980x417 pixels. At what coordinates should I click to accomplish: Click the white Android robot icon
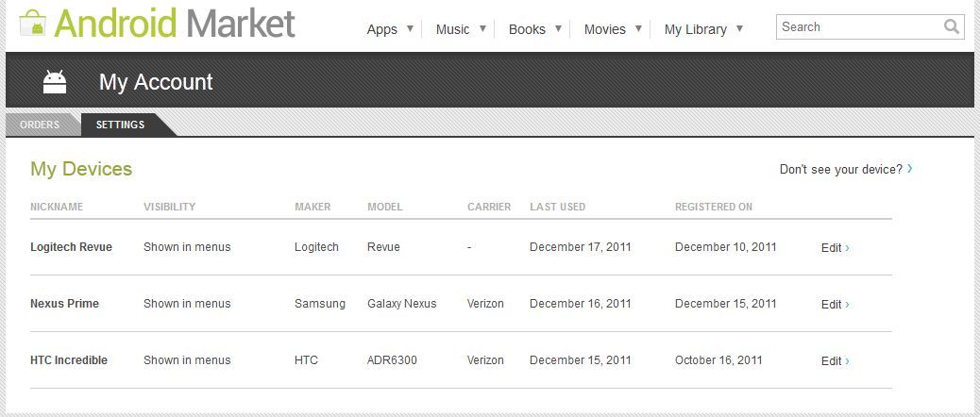coord(55,82)
